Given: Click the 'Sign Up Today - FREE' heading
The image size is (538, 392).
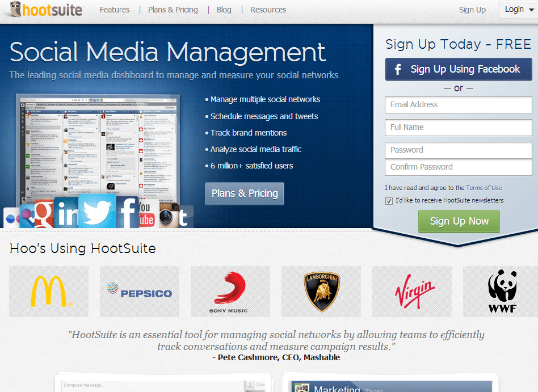Looking at the screenshot, I should click(459, 44).
